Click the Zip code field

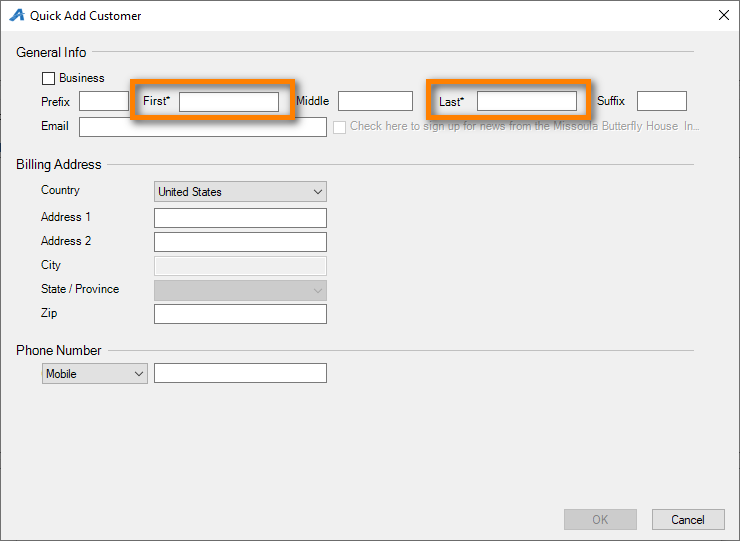[240, 314]
